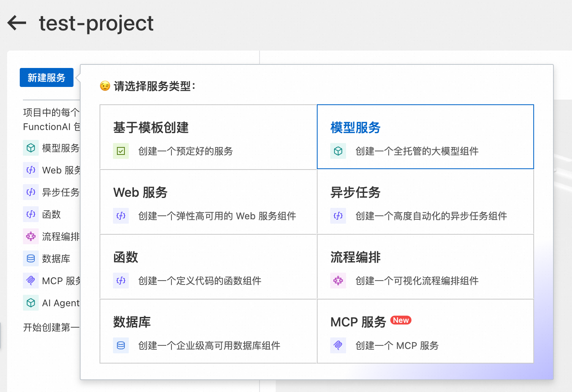Viewport: 572px width, 392px height.
Task: Click the function icon beside 创建一个弹性高可用的 Web 服务组件
Action: tap(121, 216)
